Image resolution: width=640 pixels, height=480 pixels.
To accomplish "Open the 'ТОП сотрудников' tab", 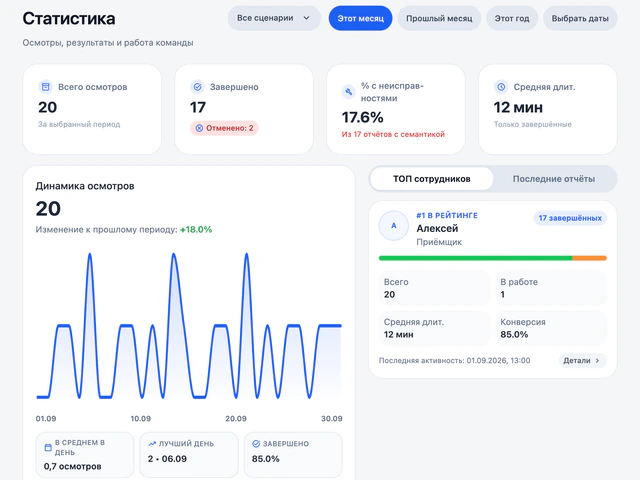I will click(x=432, y=179).
